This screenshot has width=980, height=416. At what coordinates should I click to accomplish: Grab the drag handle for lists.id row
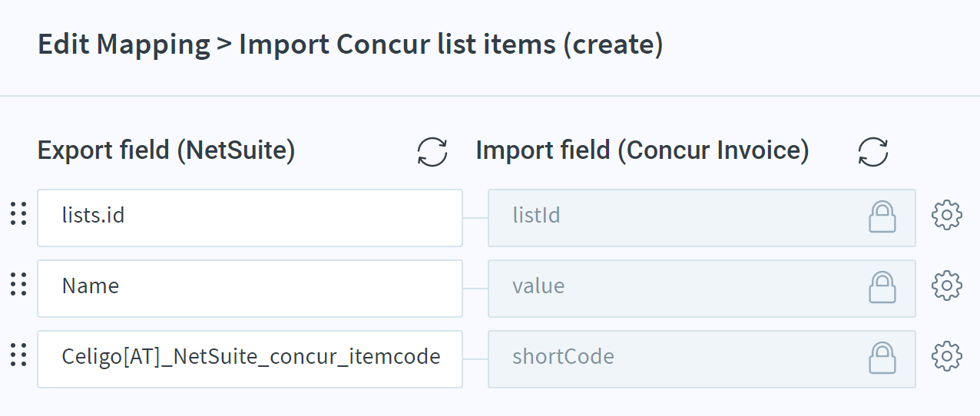18,214
